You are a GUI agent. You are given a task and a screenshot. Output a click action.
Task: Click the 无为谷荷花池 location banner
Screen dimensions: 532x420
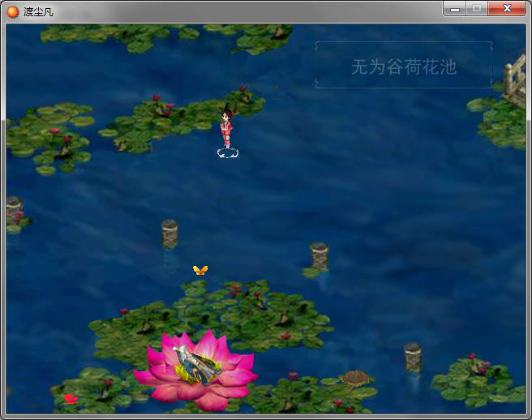404,65
